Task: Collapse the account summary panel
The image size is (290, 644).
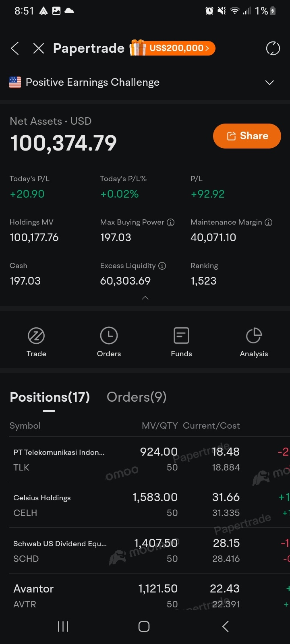Action: coord(145,298)
